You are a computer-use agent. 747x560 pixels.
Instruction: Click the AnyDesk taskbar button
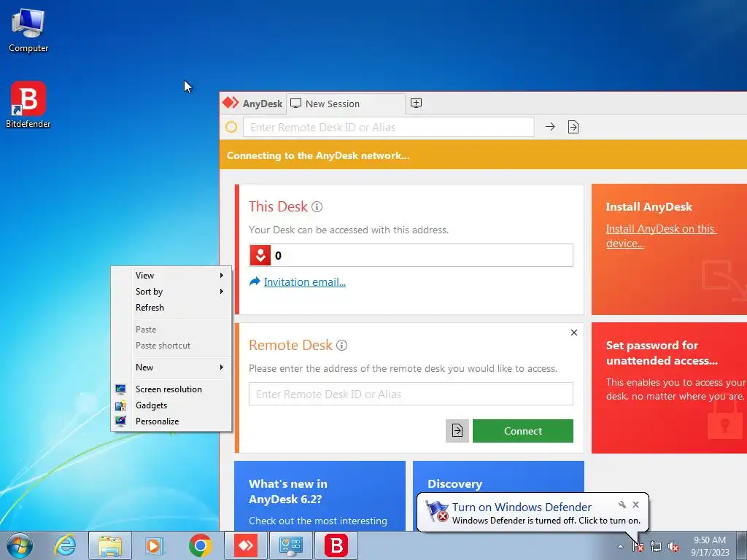(x=246, y=545)
